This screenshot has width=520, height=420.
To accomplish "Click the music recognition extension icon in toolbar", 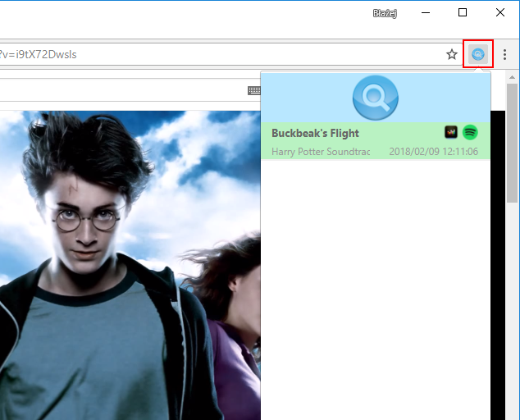I will (x=478, y=54).
